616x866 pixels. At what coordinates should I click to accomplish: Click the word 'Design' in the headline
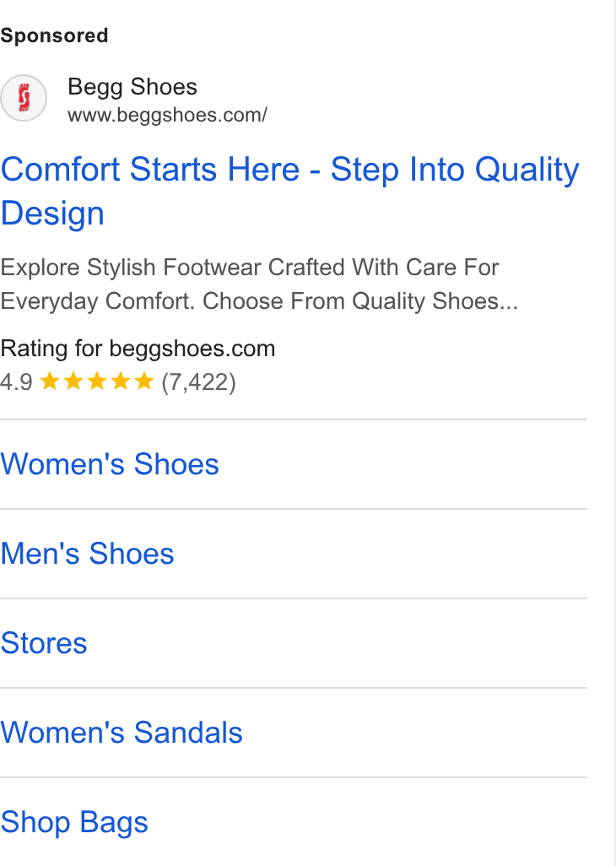[52, 214]
